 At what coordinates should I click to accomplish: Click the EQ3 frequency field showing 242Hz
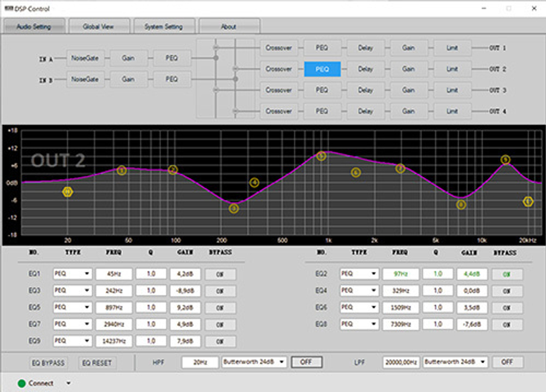tap(114, 290)
